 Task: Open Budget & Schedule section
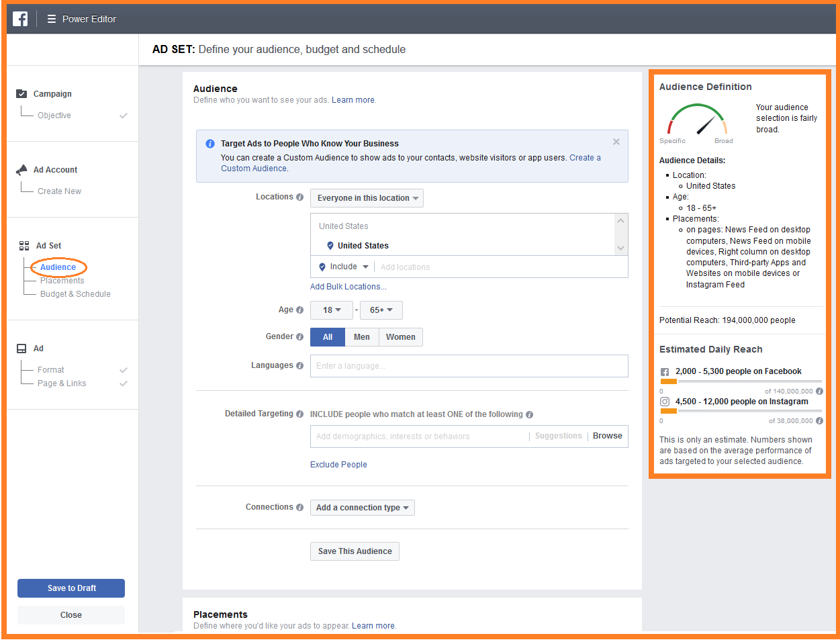pos(75,294)
